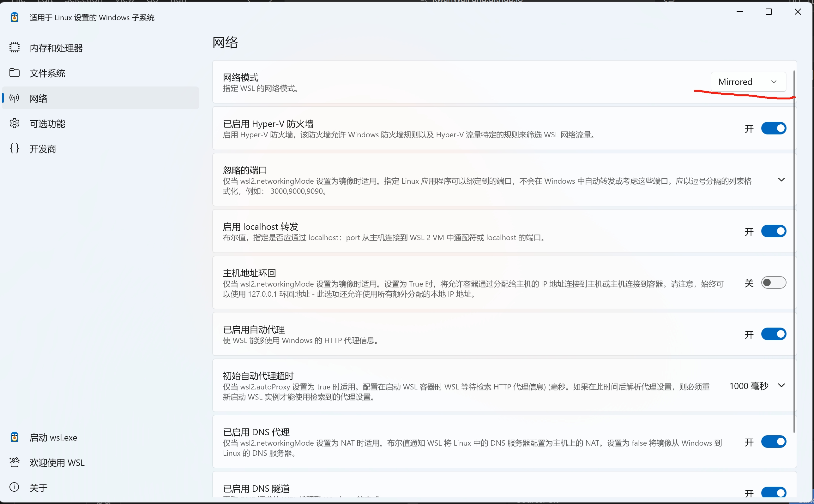Toggle off the 已启用自动代理 switch

(773, 334)
